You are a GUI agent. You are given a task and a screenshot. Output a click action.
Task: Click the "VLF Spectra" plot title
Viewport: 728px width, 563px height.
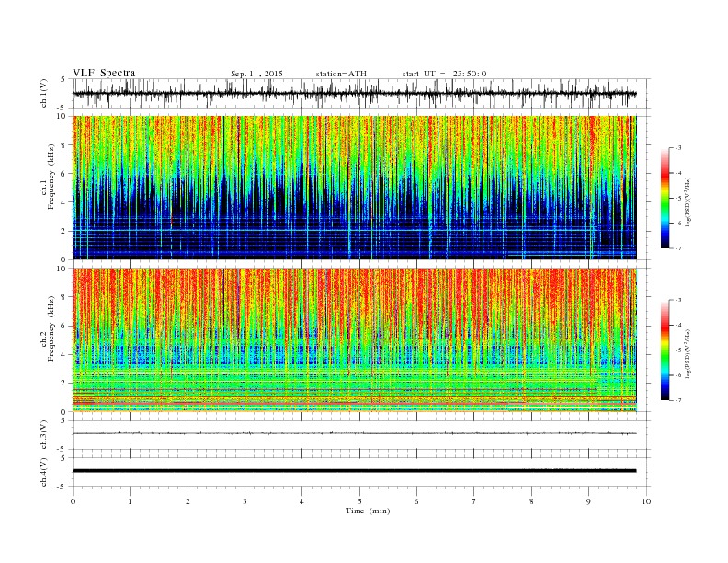click(x=104, y=73)
